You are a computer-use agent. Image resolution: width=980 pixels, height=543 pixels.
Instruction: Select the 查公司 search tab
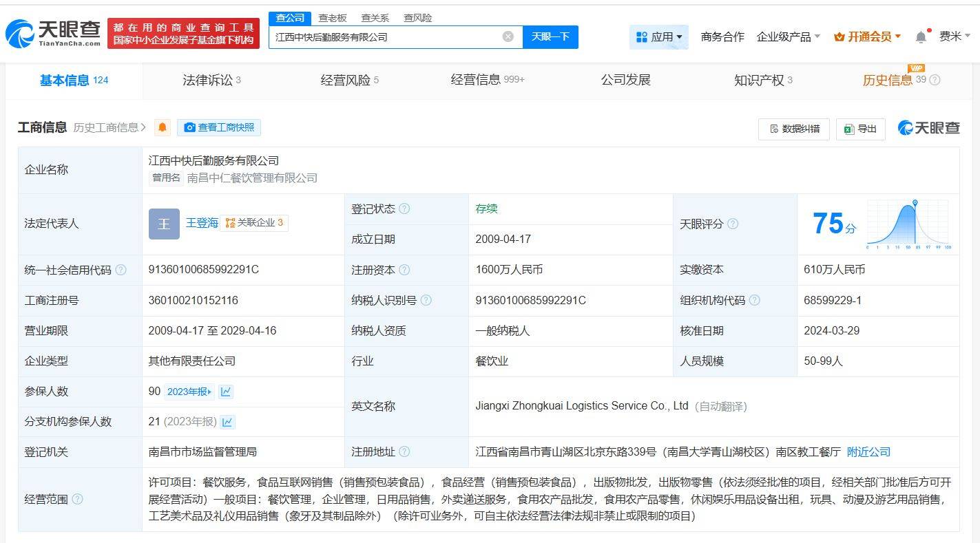[289, 18]
